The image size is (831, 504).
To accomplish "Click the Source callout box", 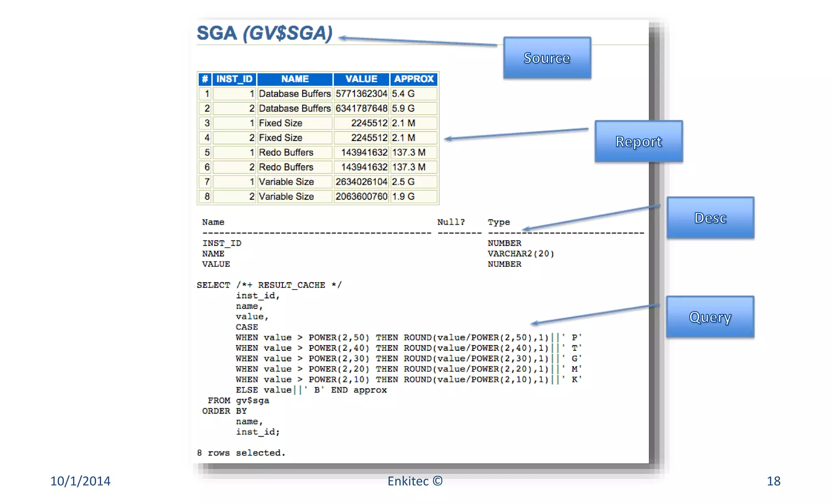I will point(547,58).
